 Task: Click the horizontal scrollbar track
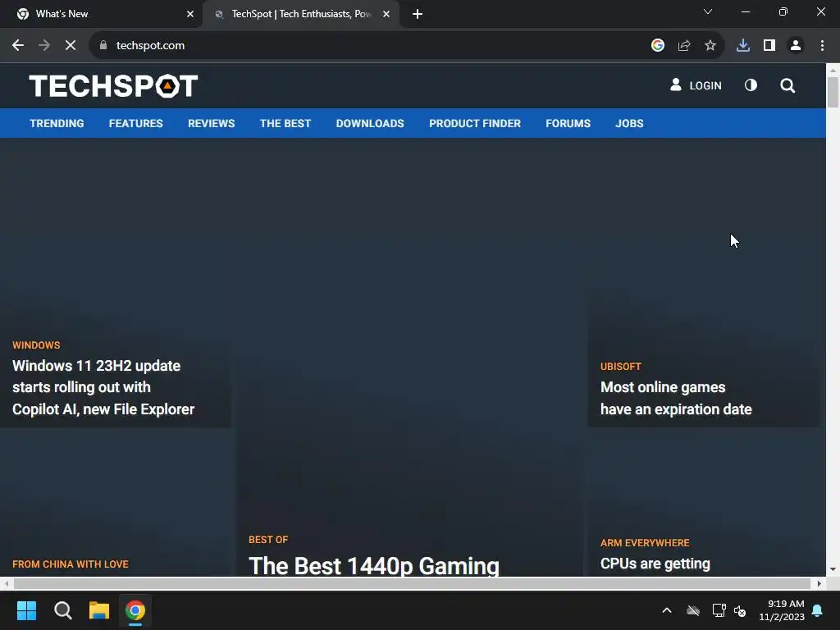(412, 583)
